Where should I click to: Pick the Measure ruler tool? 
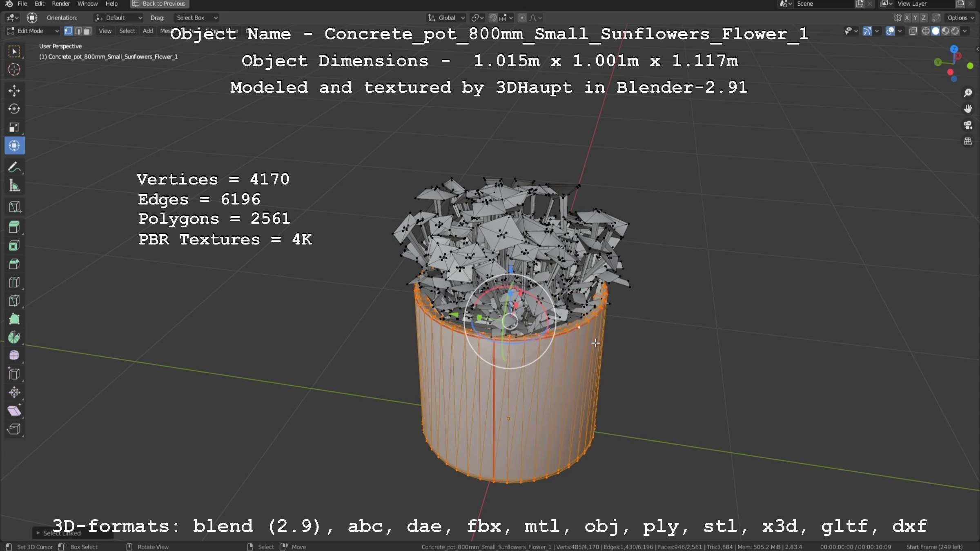click(x=14, y=186)
